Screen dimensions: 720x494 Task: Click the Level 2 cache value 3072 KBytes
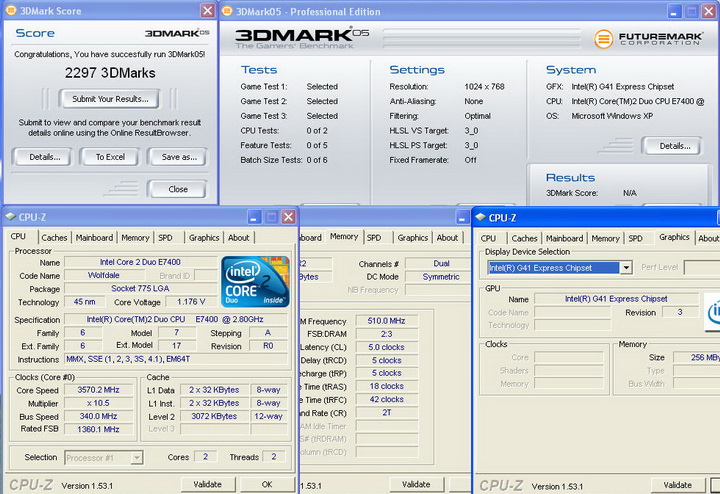tap(214, 416)
